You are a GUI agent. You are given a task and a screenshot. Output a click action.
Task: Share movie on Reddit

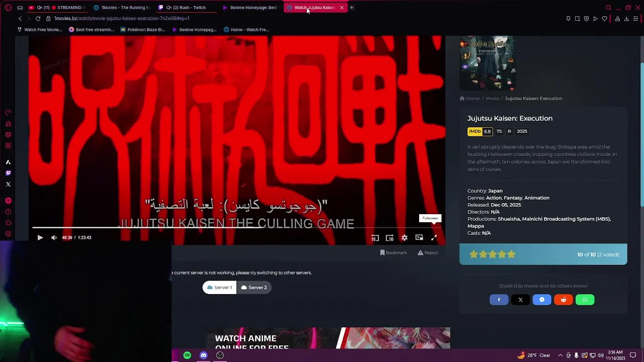click(563, 300)
